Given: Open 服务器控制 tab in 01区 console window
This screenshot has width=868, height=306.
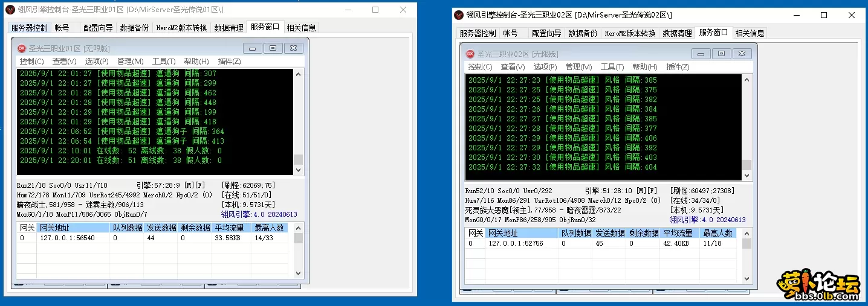Looking at the screenshot, I should coord(29,28).
